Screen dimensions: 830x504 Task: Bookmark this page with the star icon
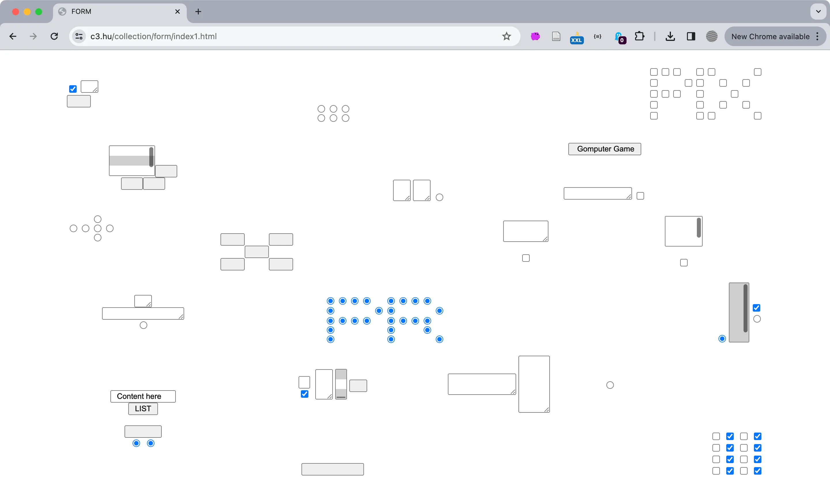[x=506, y=36]
